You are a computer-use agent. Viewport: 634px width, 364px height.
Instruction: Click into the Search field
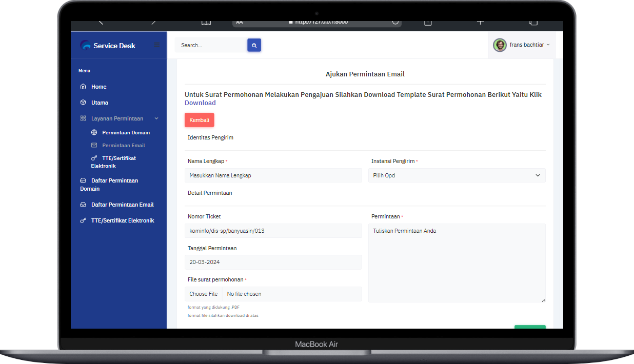click(x=211, y=45)
